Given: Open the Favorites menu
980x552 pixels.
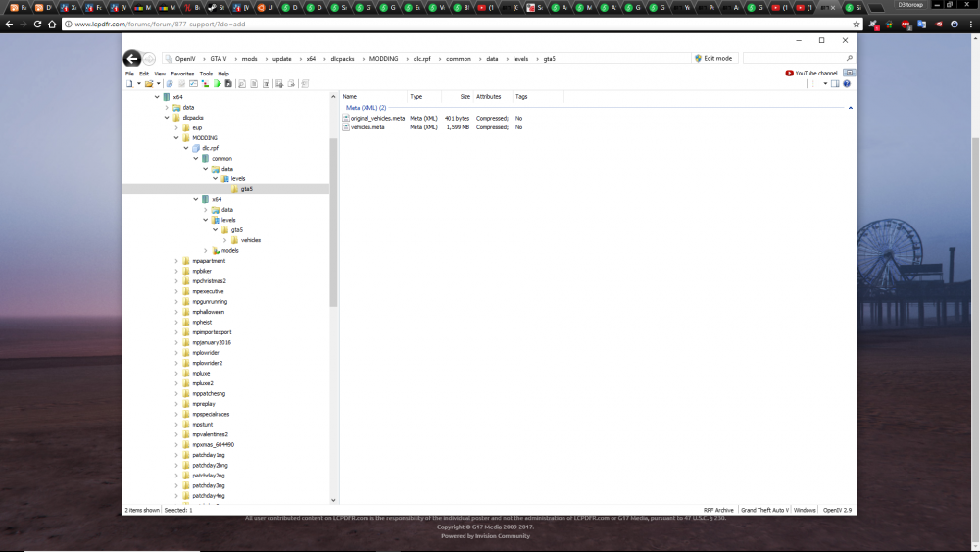Looking at the screenshot, I should pyautogui.click(x=182, y=74).
